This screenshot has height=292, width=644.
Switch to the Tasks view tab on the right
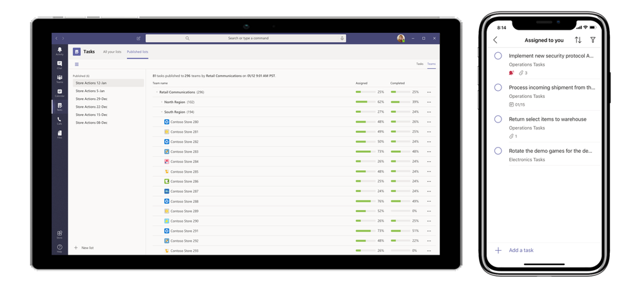click(420, 64)
